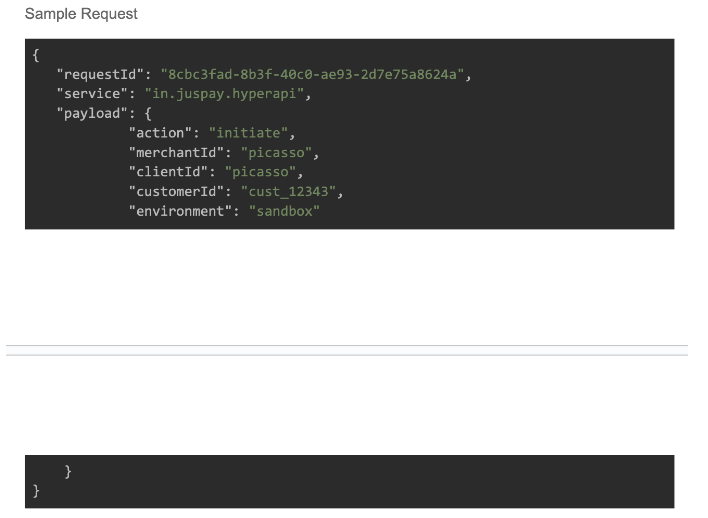The width and height of the screenshot is (708, 518).
Task: Click the "action" key in payload
Action: tap(163, 133)
